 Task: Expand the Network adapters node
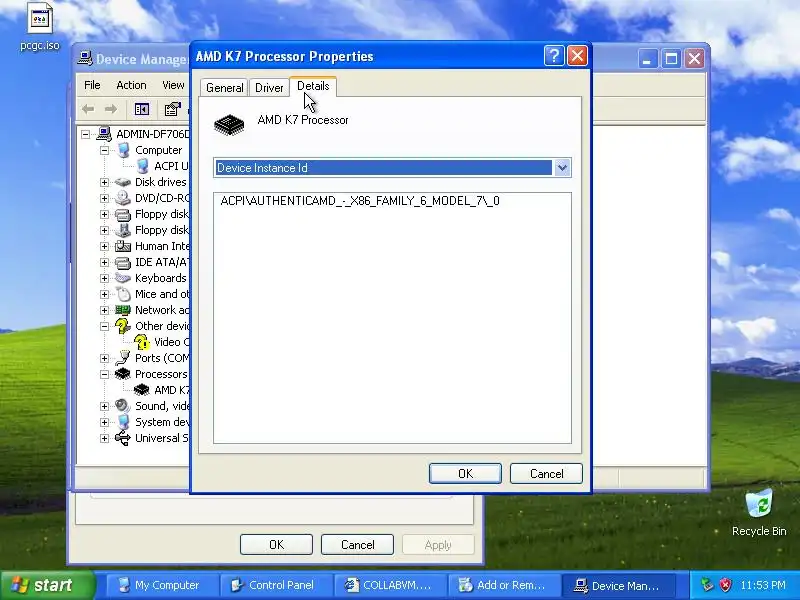pos(105,310)
